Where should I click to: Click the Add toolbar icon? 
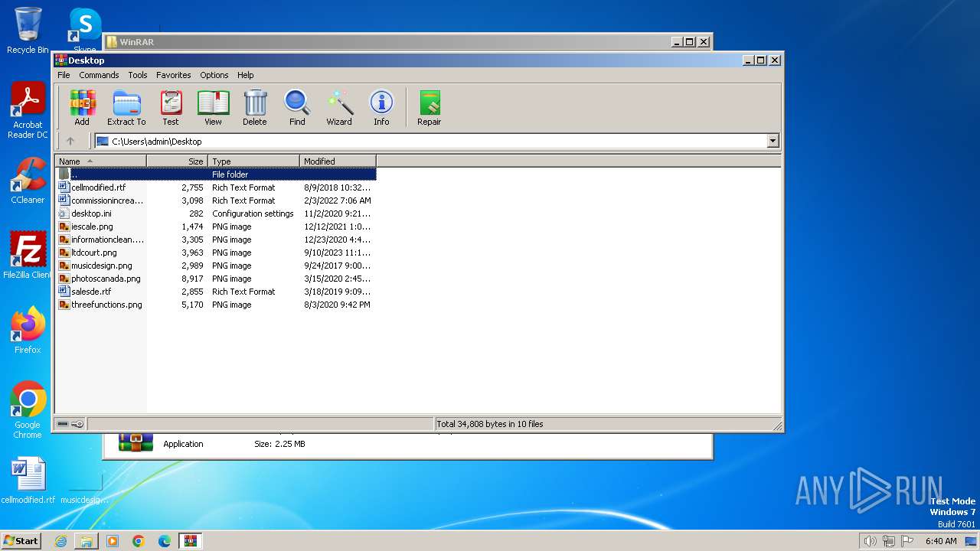(82, 108)
